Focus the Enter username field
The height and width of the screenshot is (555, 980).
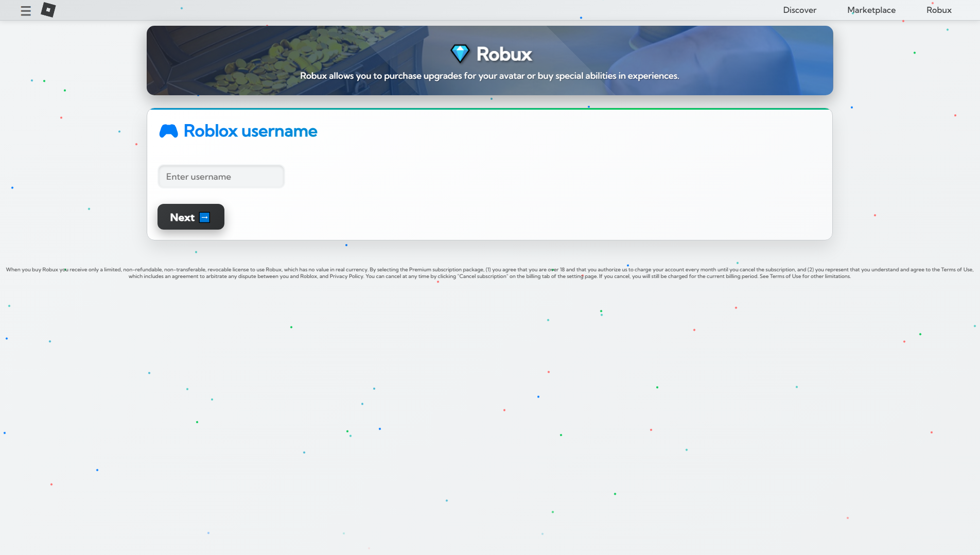[221, 177]
